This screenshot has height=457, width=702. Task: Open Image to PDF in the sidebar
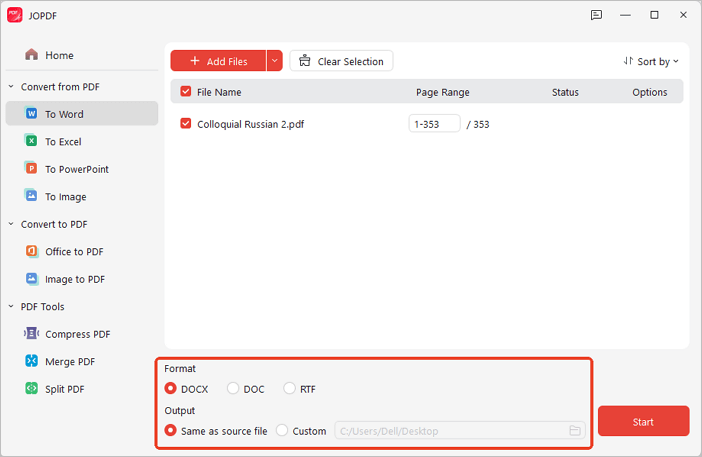74,279
